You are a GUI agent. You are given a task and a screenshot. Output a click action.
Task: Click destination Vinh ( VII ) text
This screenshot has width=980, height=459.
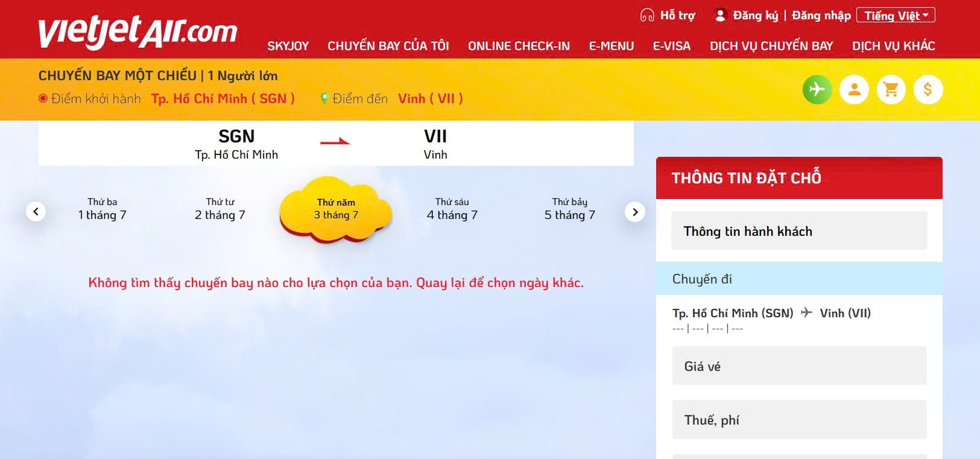point(431,98)
